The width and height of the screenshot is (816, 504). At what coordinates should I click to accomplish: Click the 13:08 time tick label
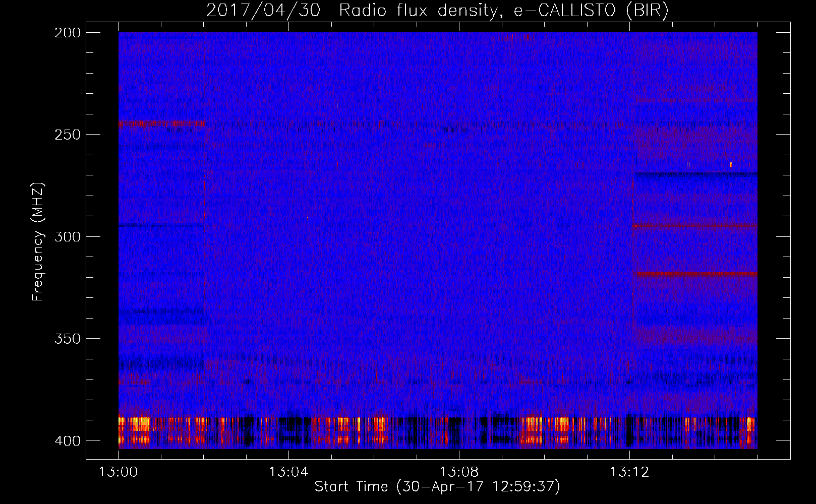coord(459,472)
